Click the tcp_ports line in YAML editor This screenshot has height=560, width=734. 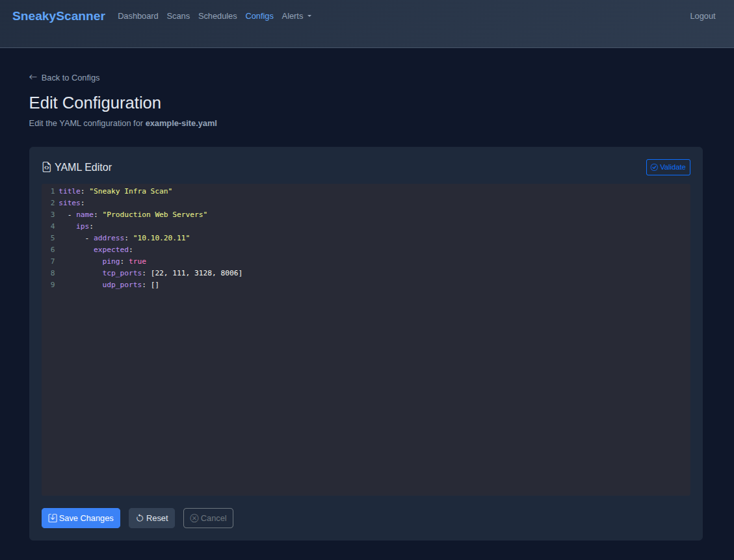tap(172, 273)
